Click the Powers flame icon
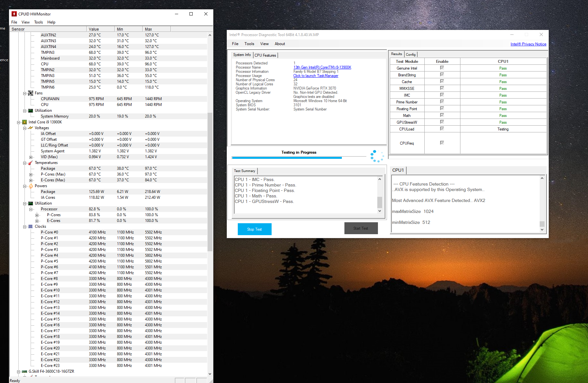The image size is (588, 383). [x=31, y=186]
